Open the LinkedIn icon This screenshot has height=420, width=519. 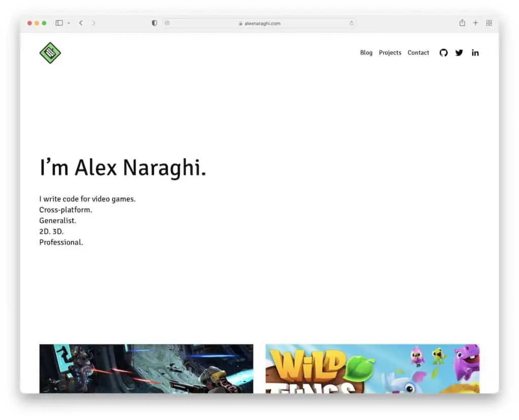(475, 53)
